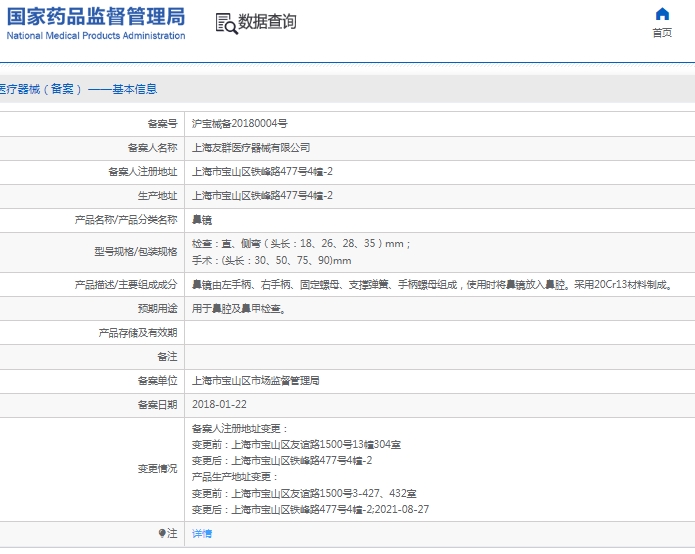Click the 产品名称/产品分类名称 label
Image resolution: width=695 pixels, height=554 pixels.
pyautogui.click(x=126, y=220)
